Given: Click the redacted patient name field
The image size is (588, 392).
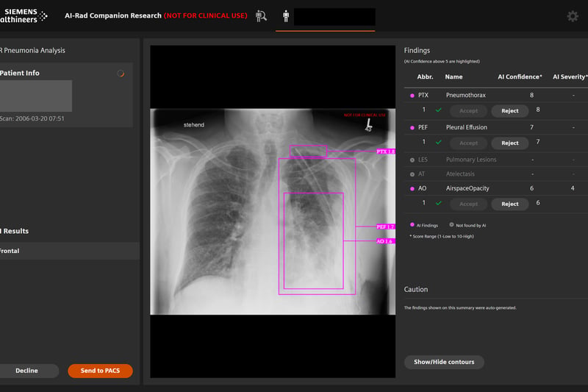Looking at the screenshot, I should [x=334, y=17].
